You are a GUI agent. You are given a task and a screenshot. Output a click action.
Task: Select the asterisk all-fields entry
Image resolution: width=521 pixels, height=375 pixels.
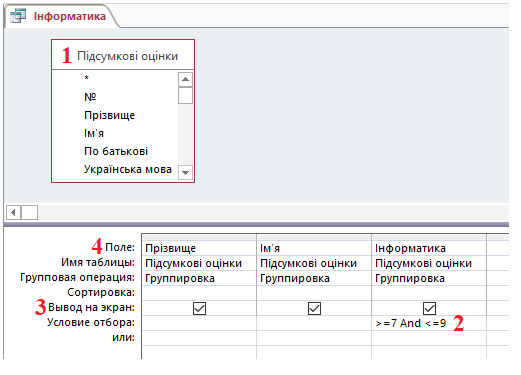coord(86,78)
